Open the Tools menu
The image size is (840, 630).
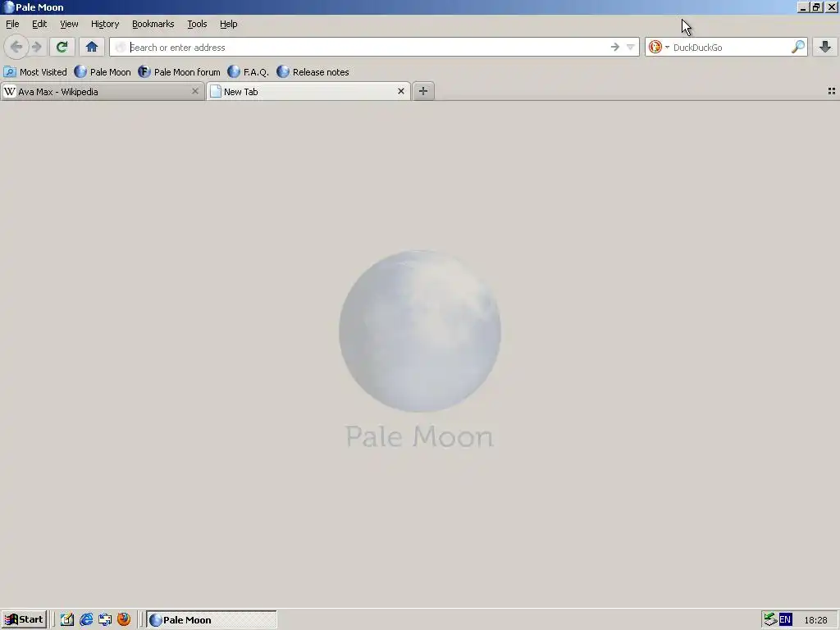tap(197, 24)
